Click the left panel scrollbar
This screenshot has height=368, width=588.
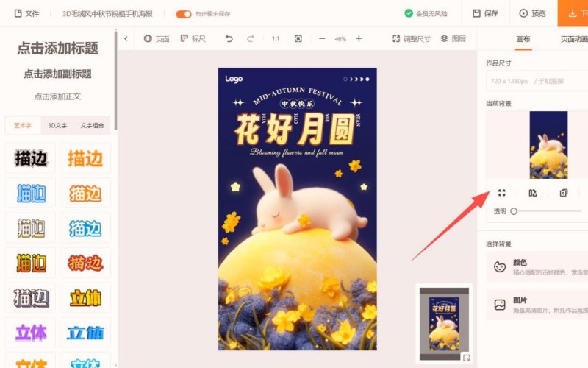pos(115,81)
